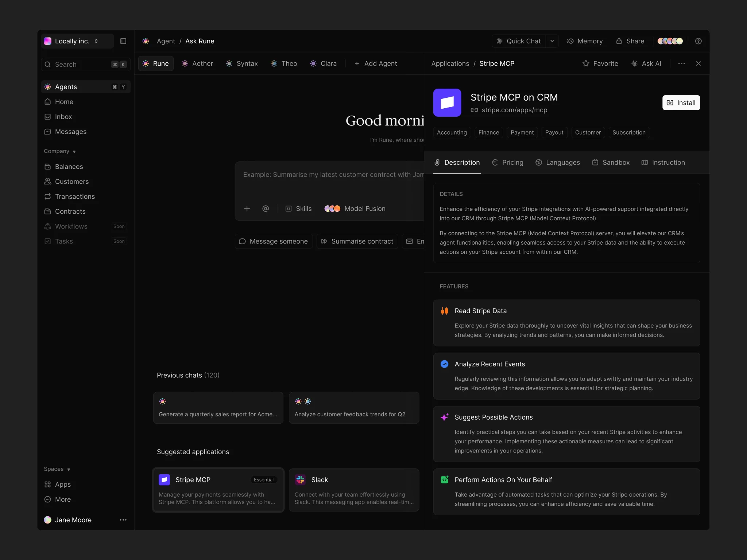This screenshot has width=747, height=560.
Task: Switch to the Pricing tab
Action: tap(507, 163)
